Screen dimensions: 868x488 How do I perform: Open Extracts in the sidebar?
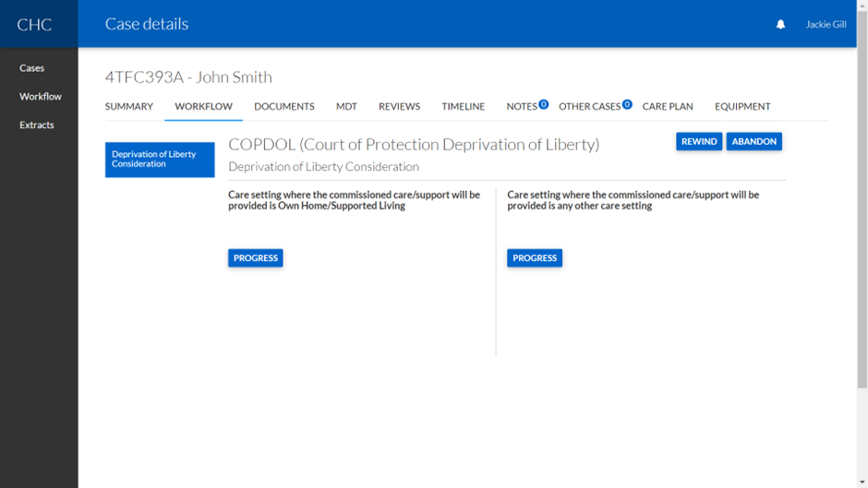pyautogui.click(x=37, y=125)
